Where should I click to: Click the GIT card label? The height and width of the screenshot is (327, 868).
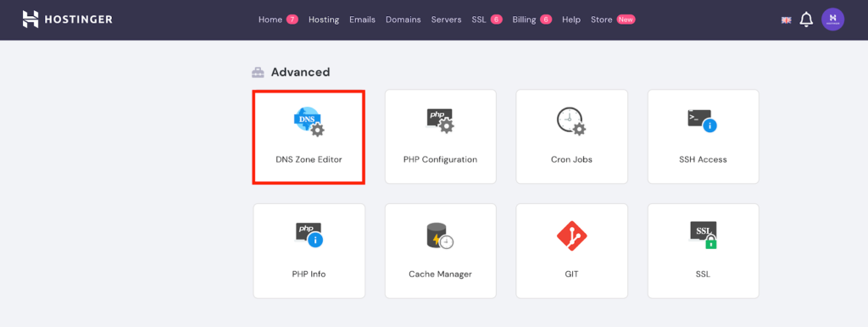[x=572, y=274]
